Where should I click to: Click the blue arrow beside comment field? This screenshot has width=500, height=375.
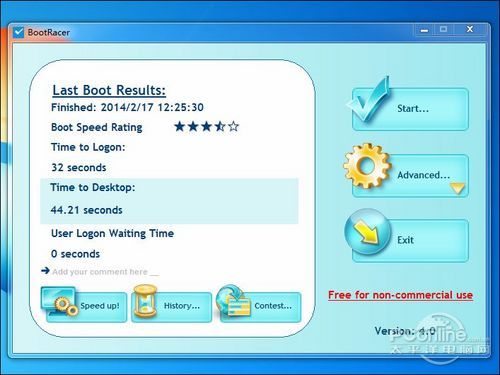45,270
